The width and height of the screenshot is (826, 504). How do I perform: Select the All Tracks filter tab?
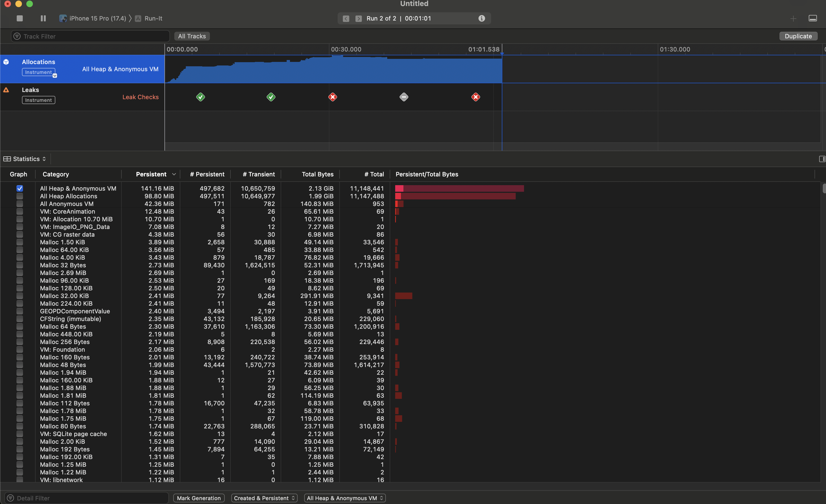pos(192,36)
